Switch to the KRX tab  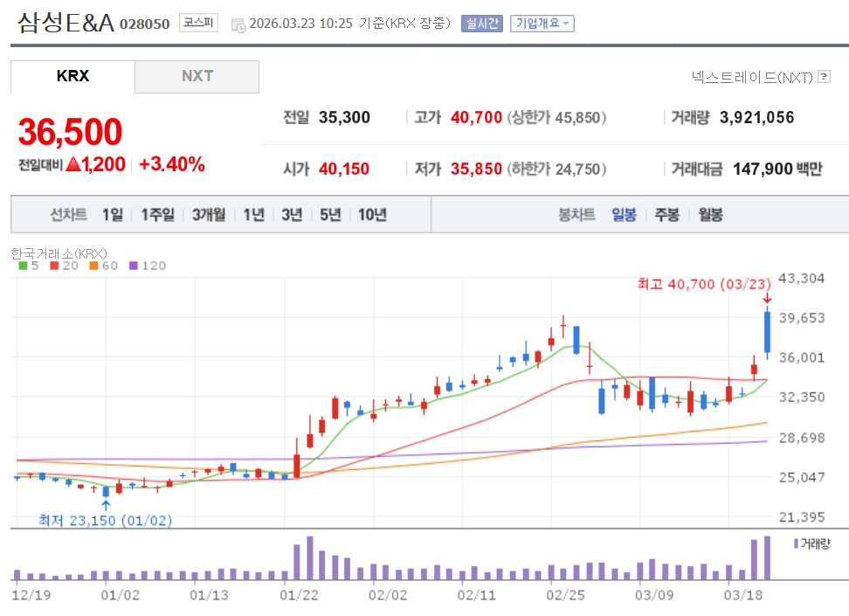(x=72, y=76)
